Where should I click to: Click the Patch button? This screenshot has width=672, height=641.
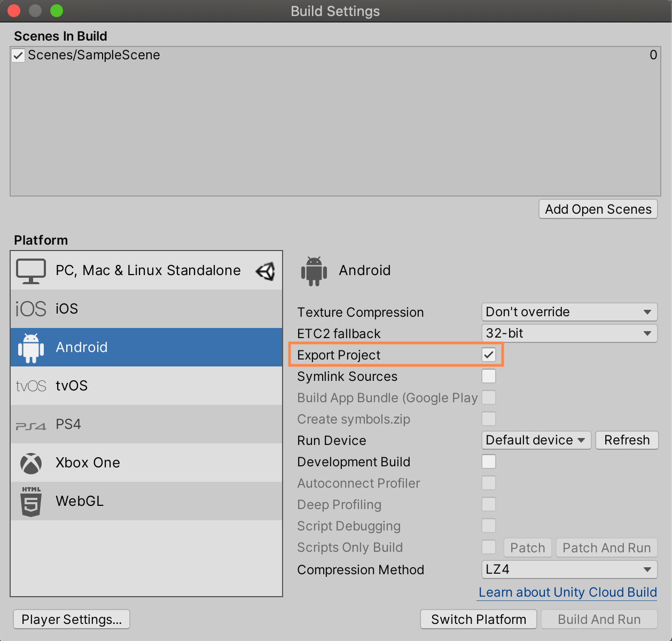pyautogui.click(x=528, y=548)
